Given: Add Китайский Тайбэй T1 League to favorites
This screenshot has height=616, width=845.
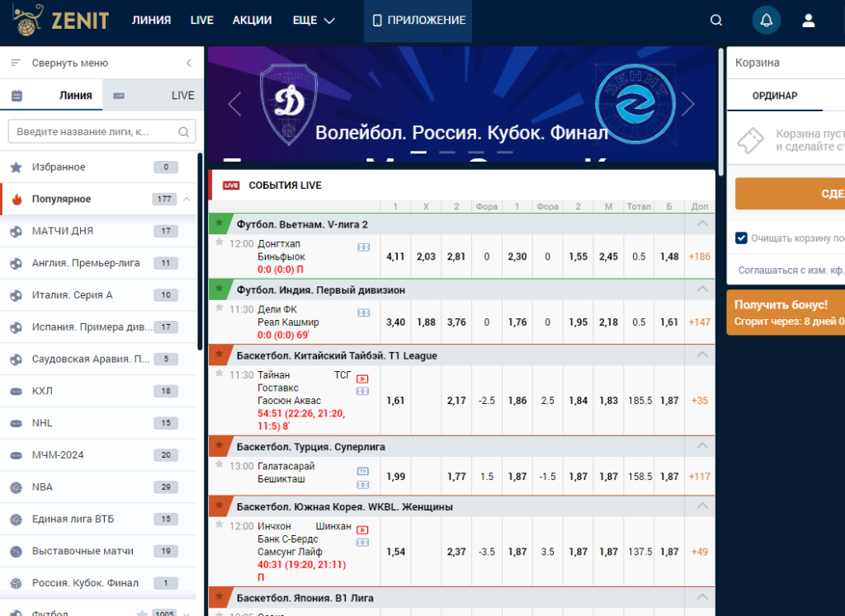Looking at the screenshot, I should tap(220, 355).
